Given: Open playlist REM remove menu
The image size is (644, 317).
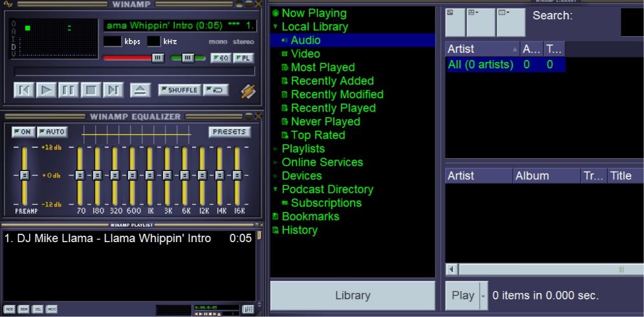Looking at the screenshot, I should point(23,309).
